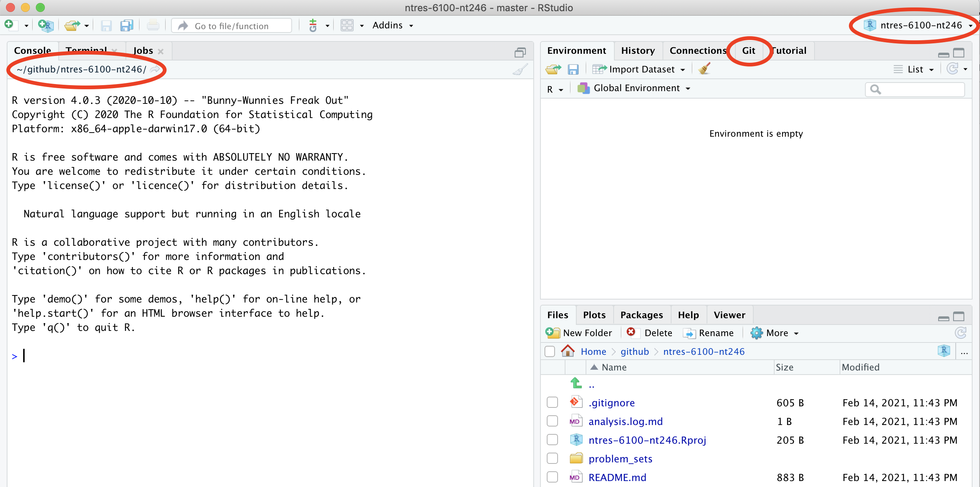The width and height of the screenshot is (980, 487).
Task: Go up to parent directory arrow
Action: pos(576,383)
